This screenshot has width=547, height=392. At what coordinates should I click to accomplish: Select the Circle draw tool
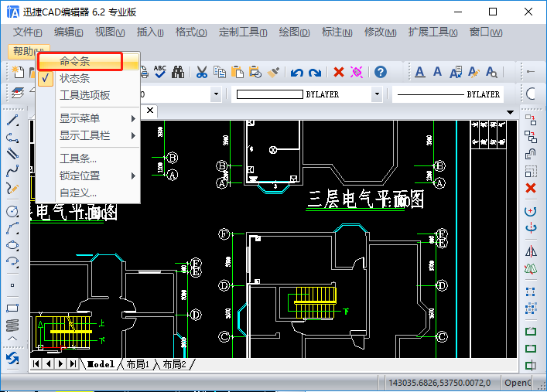tap(12, 211)
